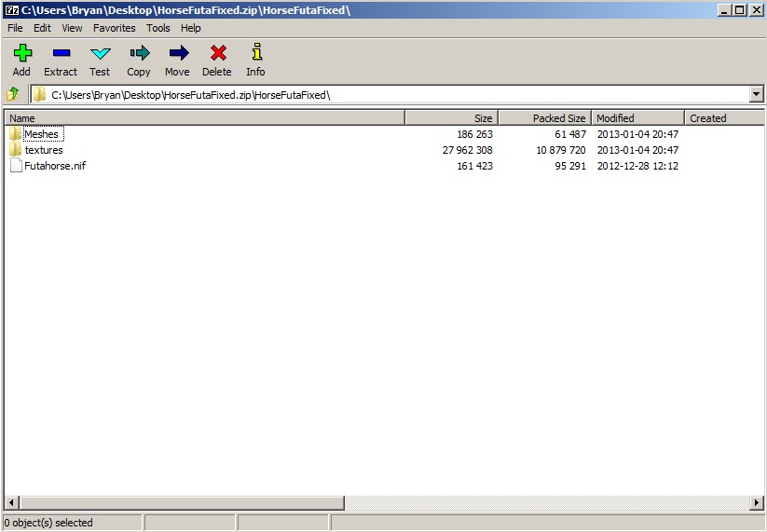Click the green Add toolbar icon
The height and width of the screenshot is (532, 767).
tap(21, 54)
